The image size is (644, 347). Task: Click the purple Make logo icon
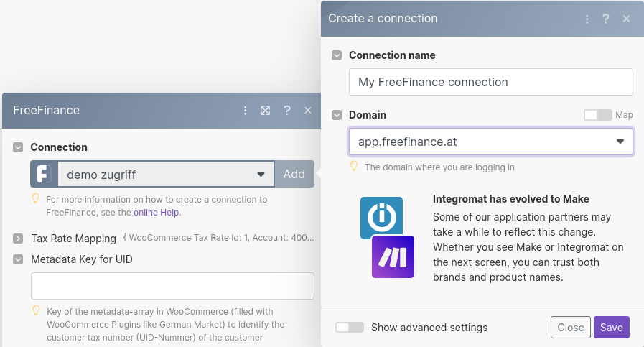(393, 256)
